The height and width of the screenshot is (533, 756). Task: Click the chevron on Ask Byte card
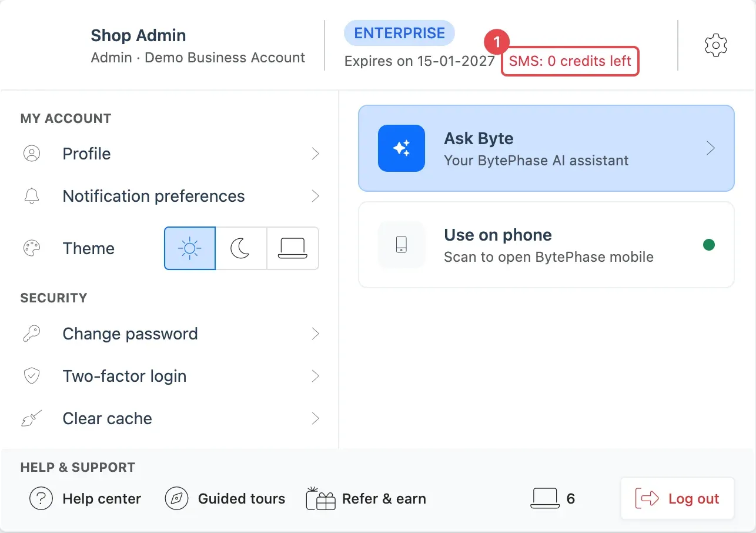(710, 148)
